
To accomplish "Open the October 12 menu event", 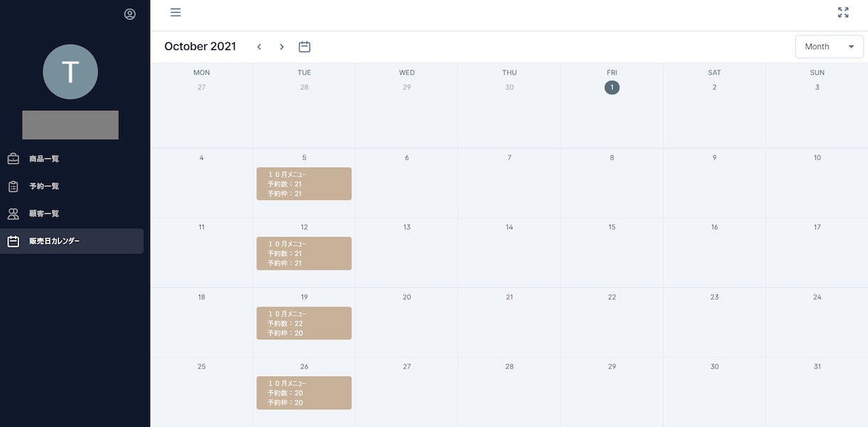I will [x=304, y=253].
